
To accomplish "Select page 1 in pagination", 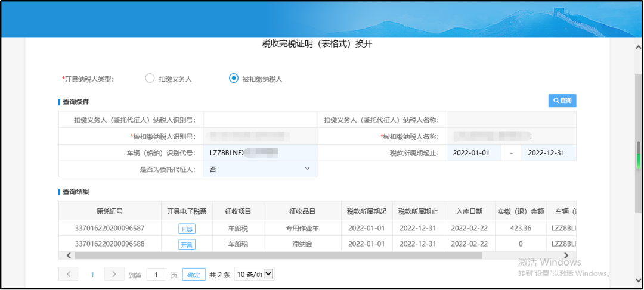I will pos(92,275).
